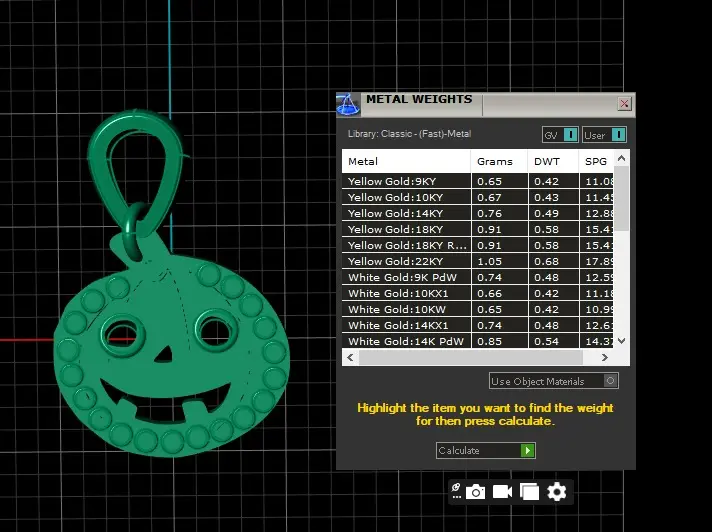The height and width of the screenshot is (532, 712).
Task: Select the Yellow Gold:18KY R... row
Action: [x=478, y=245]
